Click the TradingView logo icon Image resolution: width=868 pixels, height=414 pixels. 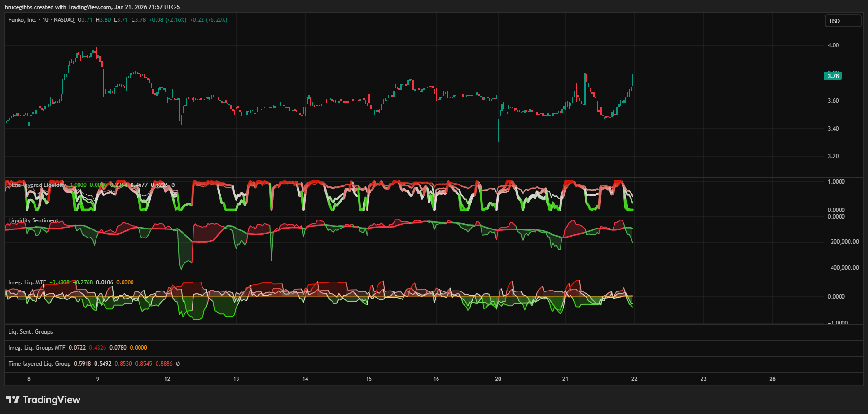(x=13, y=400)
